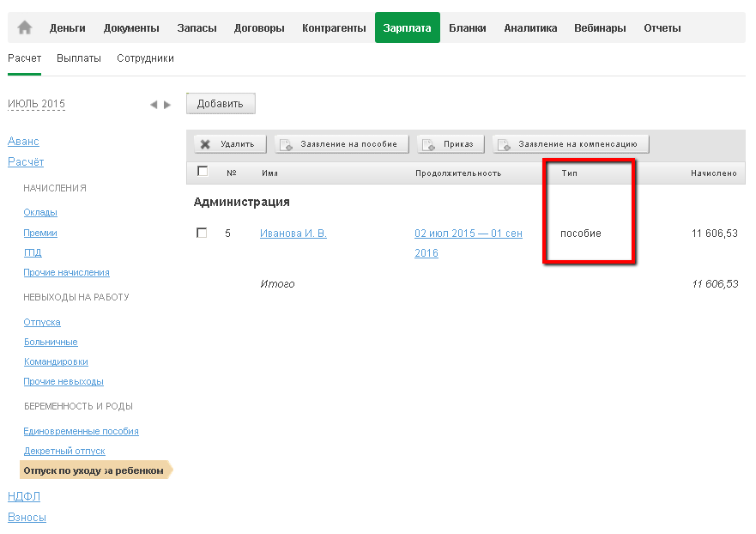Screen dimensions: 756x534
Task: Click the Продолжительность column header
Action: (x=458, y=173)
